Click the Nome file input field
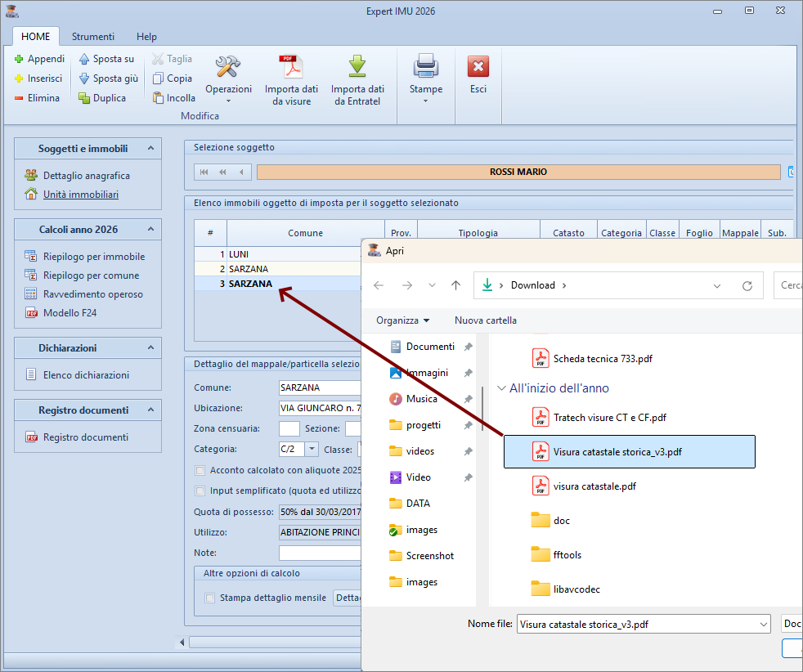 pyautogui.click(x=636, y=625)
